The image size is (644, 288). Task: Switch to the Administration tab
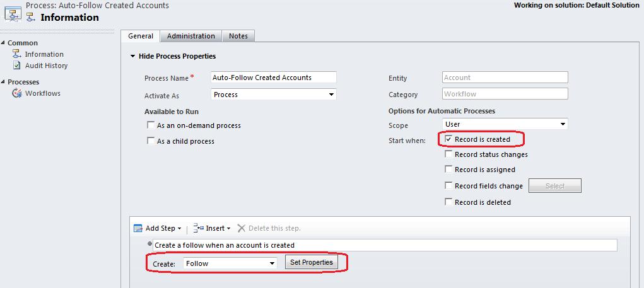[x=190, y=36]
